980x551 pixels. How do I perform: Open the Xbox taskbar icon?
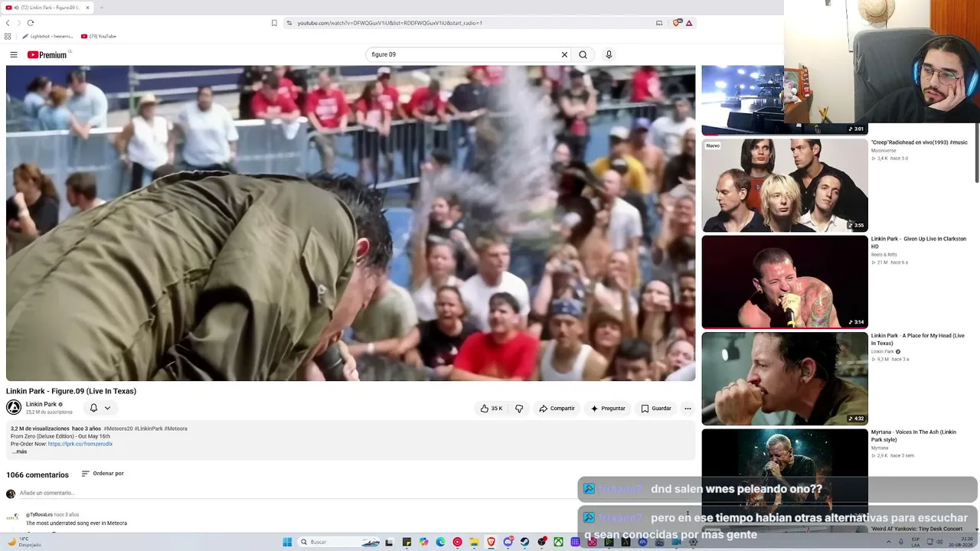[x=558, y=542]
